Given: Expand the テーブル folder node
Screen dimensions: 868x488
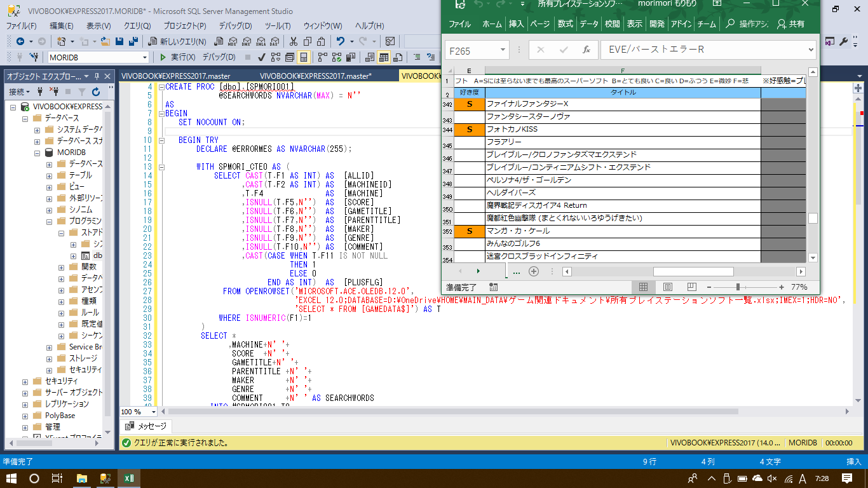Looking at the screenshot, I should pos(49,175).
